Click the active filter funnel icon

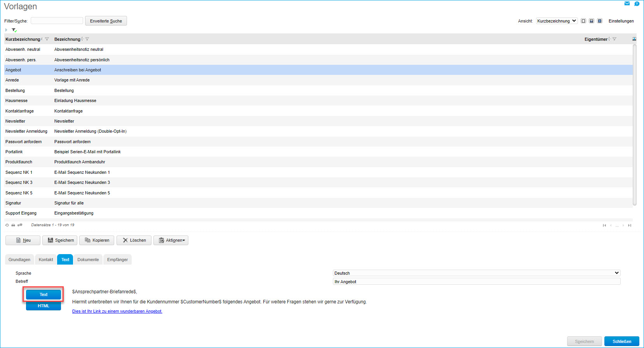(14, 30)
